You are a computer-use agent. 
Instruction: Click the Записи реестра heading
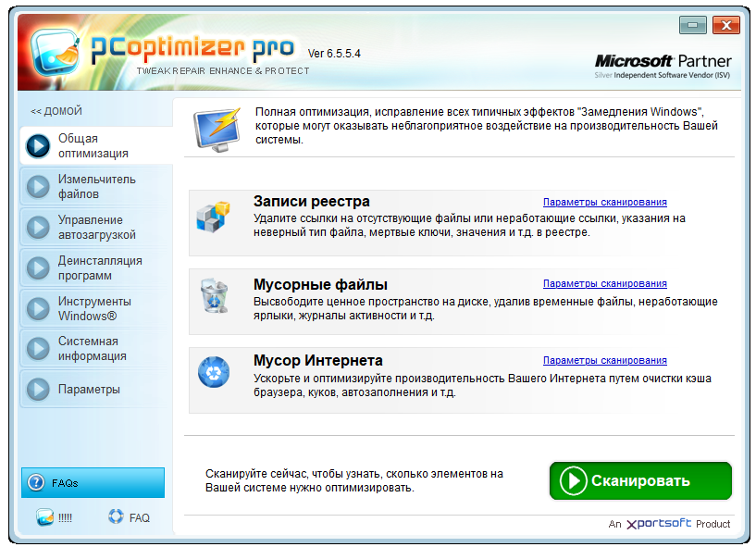click(x=312, y=201)
